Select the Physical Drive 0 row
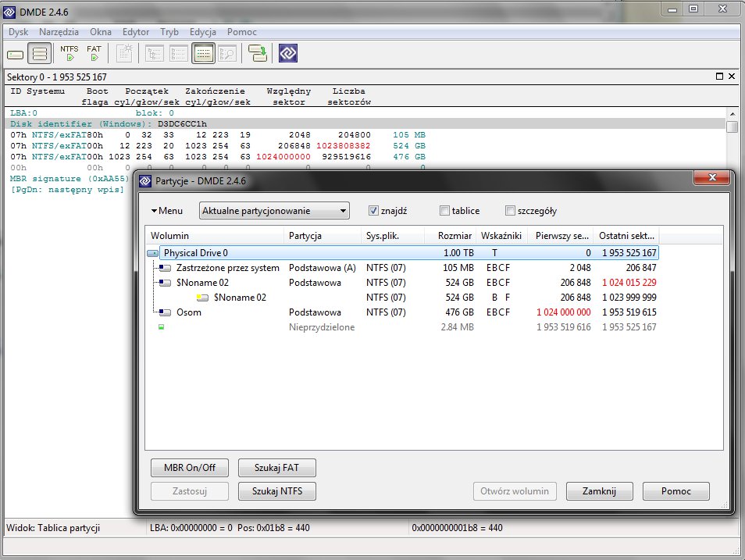This screenshot has width=745, height=560. pyautogui.click(x=408, y=253)
